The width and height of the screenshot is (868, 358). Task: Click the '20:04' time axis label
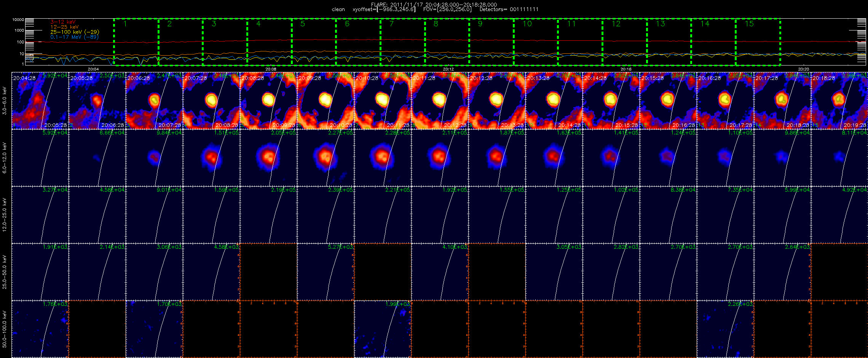[93, 69]
